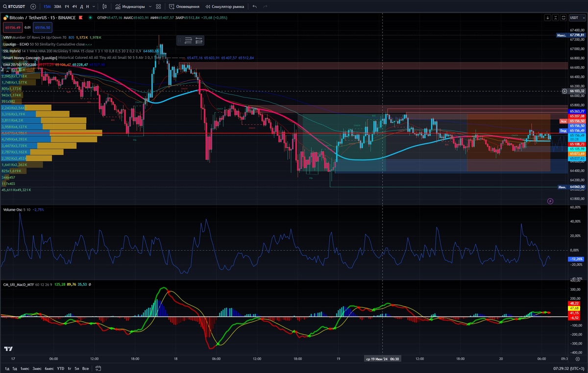Screen dimensions: 588x373
Task: Undo the last chart action
Action: point(255,6)
